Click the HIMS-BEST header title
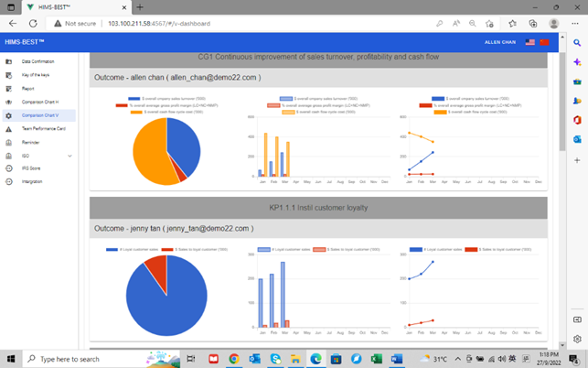Image resolution: width=588 pixels, height=368 pixels. (x=22, y=42)
